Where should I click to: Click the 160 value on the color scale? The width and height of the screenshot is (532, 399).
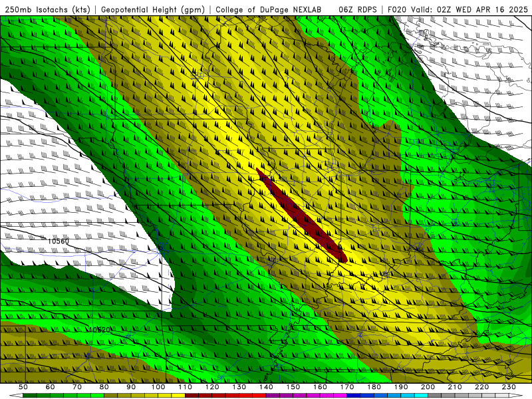(x=320, y=387)
